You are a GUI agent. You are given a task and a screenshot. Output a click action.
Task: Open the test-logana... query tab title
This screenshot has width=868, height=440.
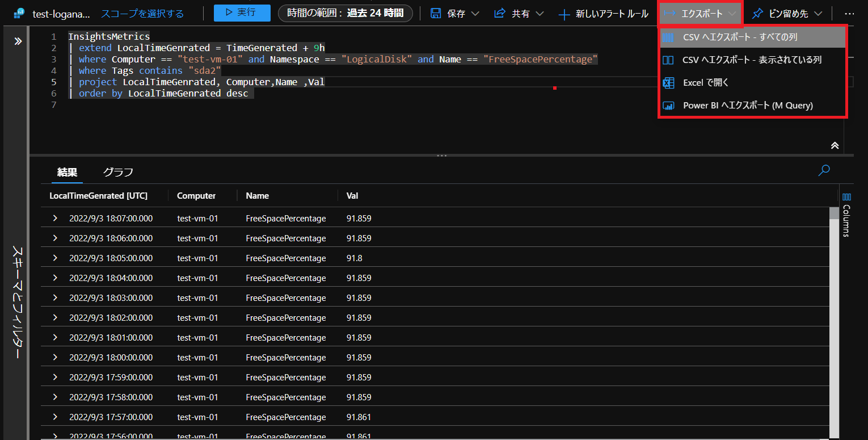(61, 14)
